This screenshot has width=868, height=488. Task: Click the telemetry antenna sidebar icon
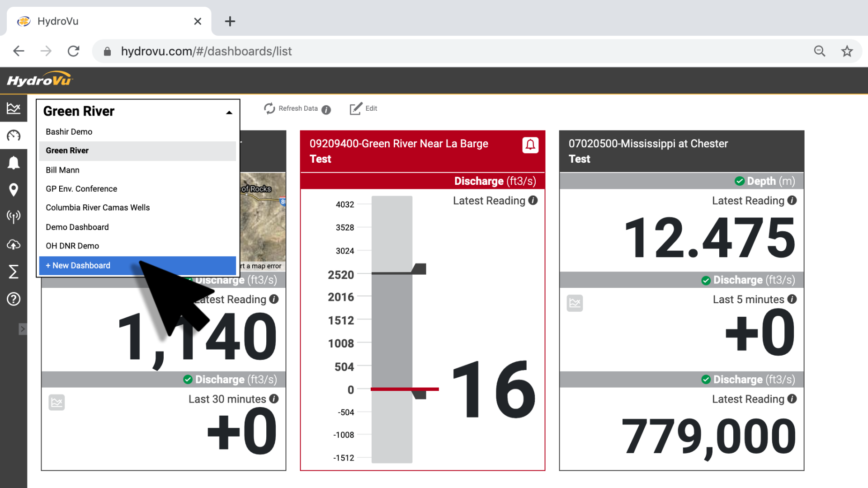pos(14,216)
